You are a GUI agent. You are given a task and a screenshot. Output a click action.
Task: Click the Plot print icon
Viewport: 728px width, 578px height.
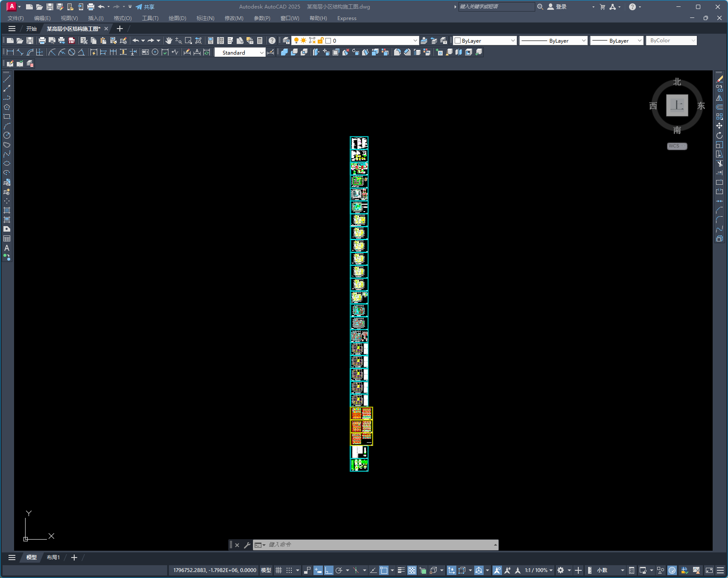42,41
